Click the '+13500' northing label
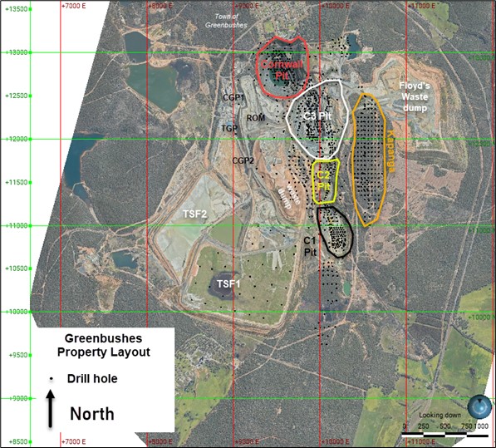 pos(17,9)
